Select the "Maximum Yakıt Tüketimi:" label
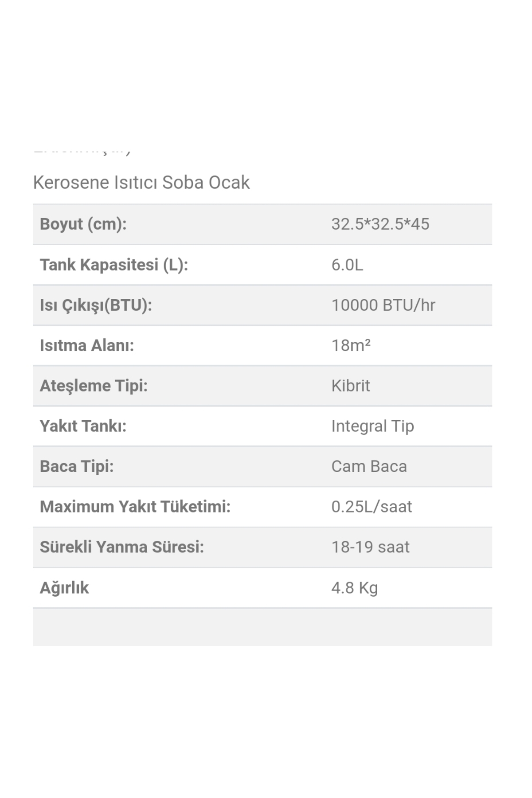This screenshot has height=798, width=532. [135, 507]
